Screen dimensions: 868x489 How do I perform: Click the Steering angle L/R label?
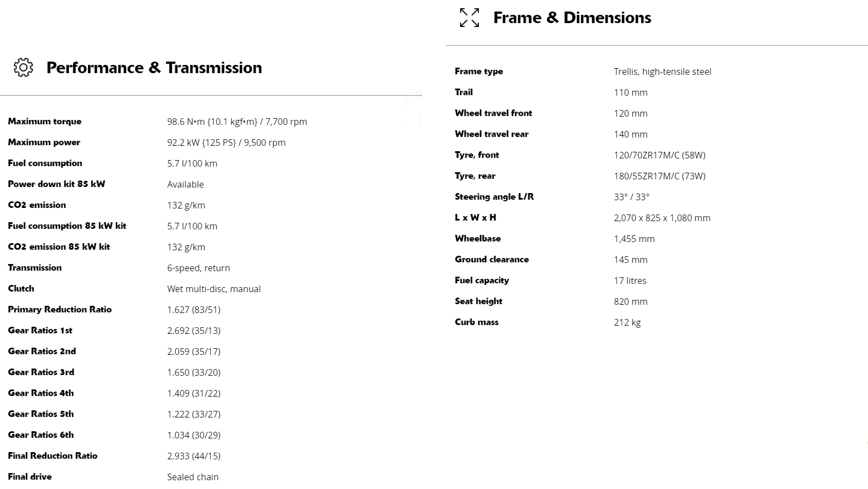click(494, 197)
